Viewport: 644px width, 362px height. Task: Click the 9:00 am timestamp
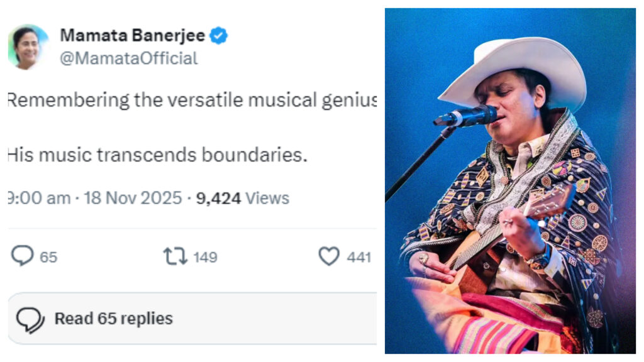point(39,198)
